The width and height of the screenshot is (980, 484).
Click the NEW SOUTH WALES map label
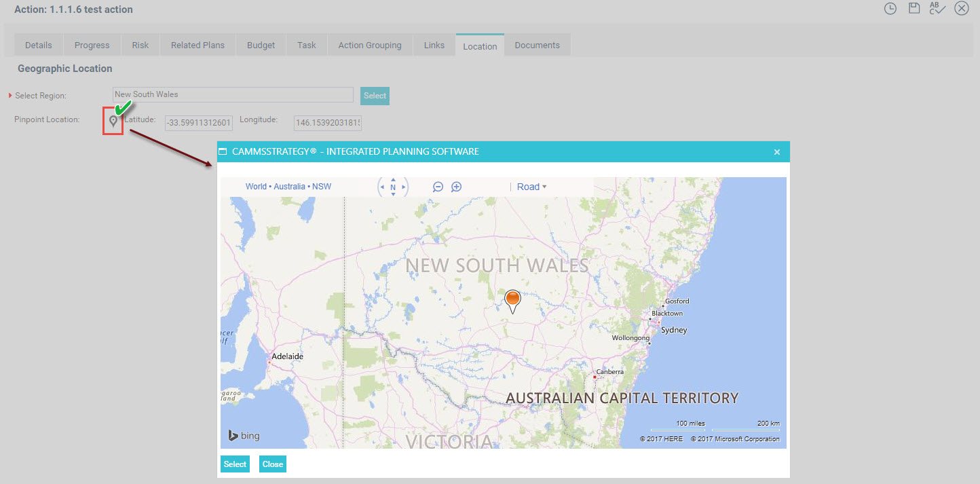[497, 265]
